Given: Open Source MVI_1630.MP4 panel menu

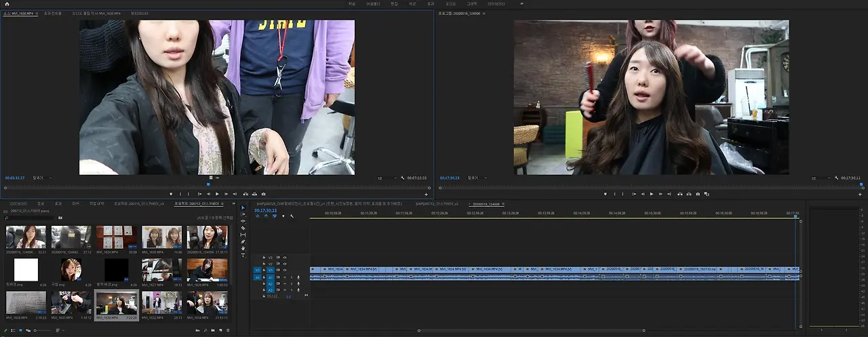Looking at the screenshot, I should [x=36, y=13].
